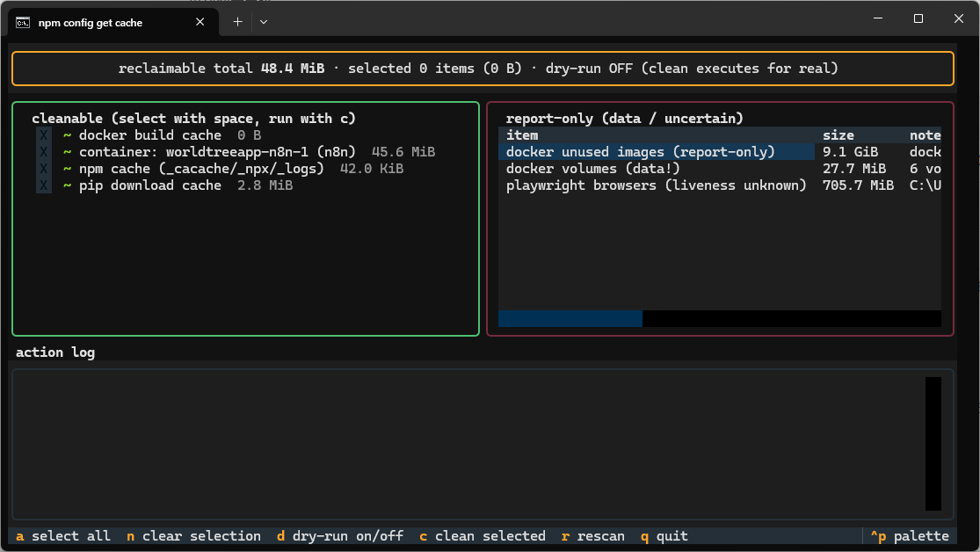Click 'select all' in the footer

(x=63, y=536)
